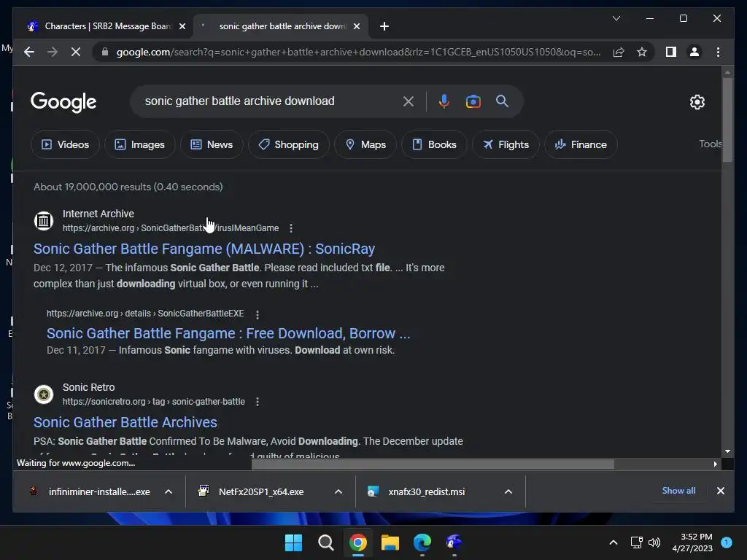Switch to Books results
747x560 pixels.
click(434, 144)
